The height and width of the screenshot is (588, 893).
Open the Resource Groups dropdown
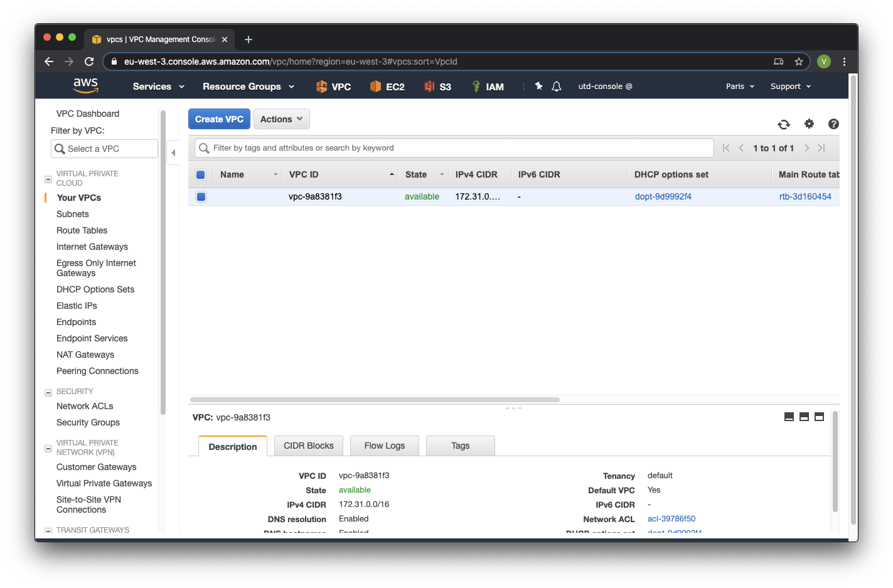[x=249, y=87]
